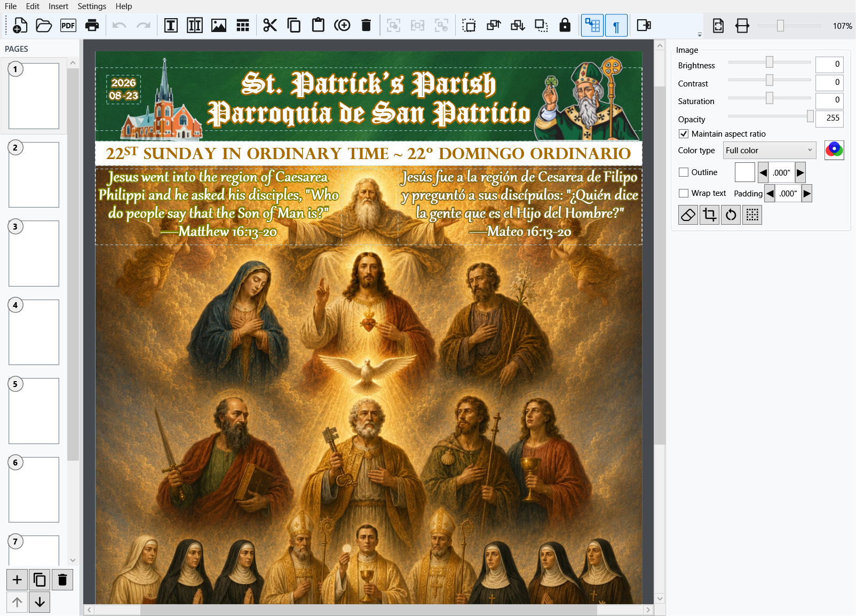
Task: Select page 3 thumbnail
Action: pos(34,254)
